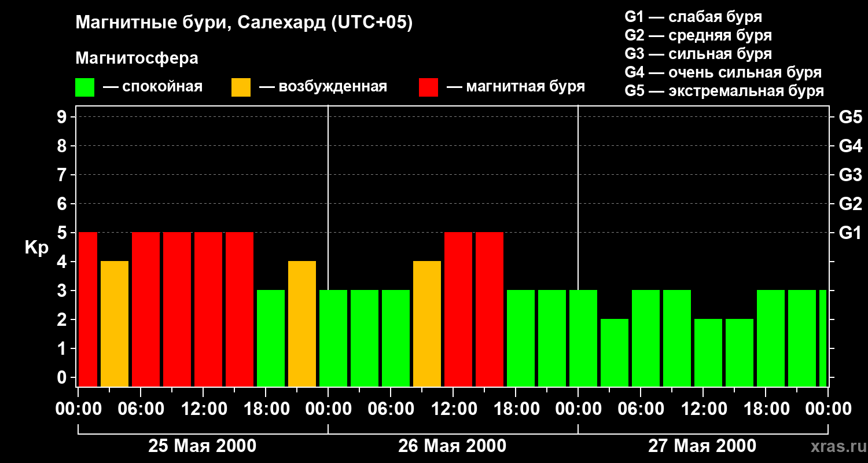The image size is (868, 463).
Task: Select the 'G2 — средняя буря' description
Action: [x=698, y=35]
